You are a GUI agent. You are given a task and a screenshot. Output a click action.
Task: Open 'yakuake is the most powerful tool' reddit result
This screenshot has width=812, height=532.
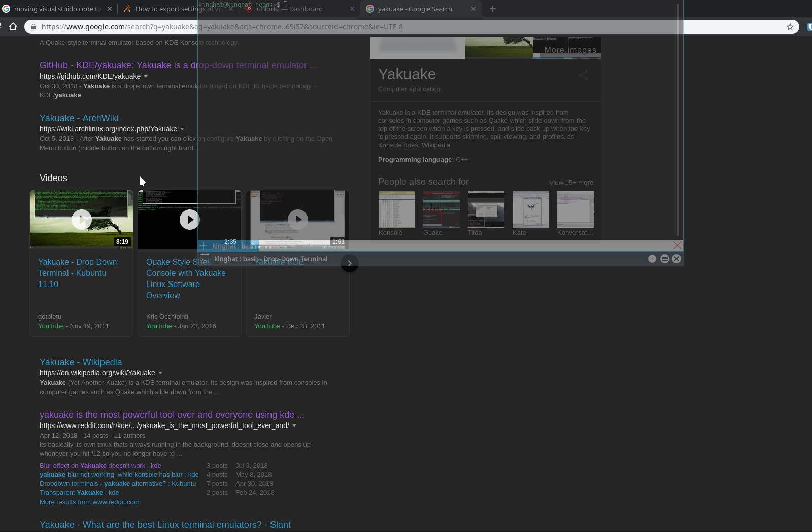point(172,415)
